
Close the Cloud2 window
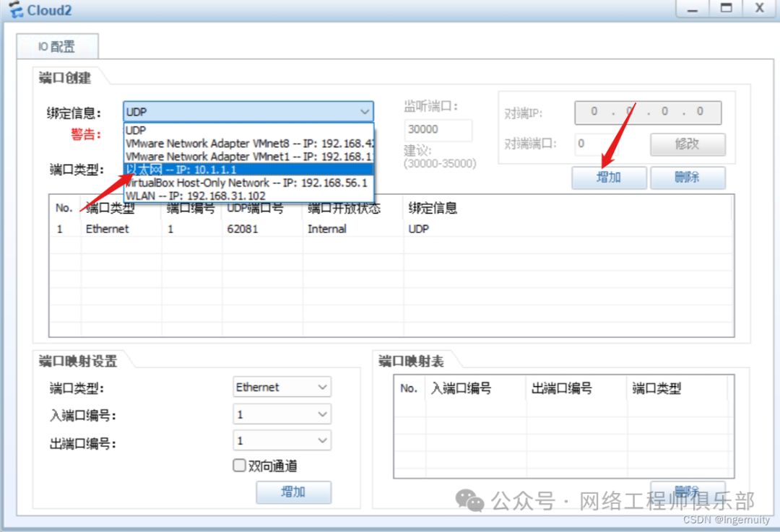tap(760, 9)
